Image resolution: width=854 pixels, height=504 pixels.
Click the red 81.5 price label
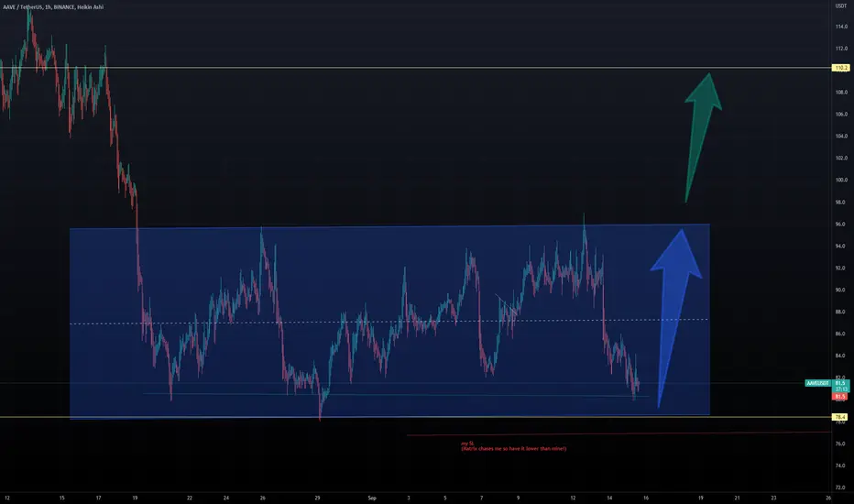coord(840,396)
